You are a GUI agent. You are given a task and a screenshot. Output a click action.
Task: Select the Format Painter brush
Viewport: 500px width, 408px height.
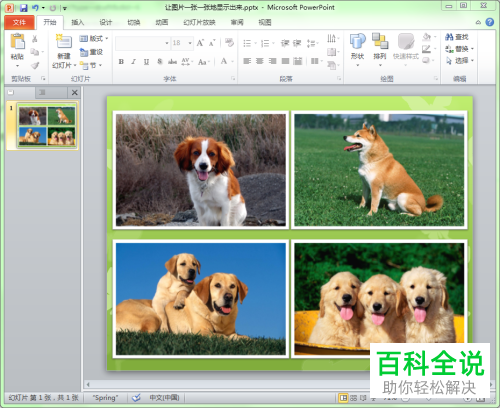pyautogui.click(x=35, y=65)
